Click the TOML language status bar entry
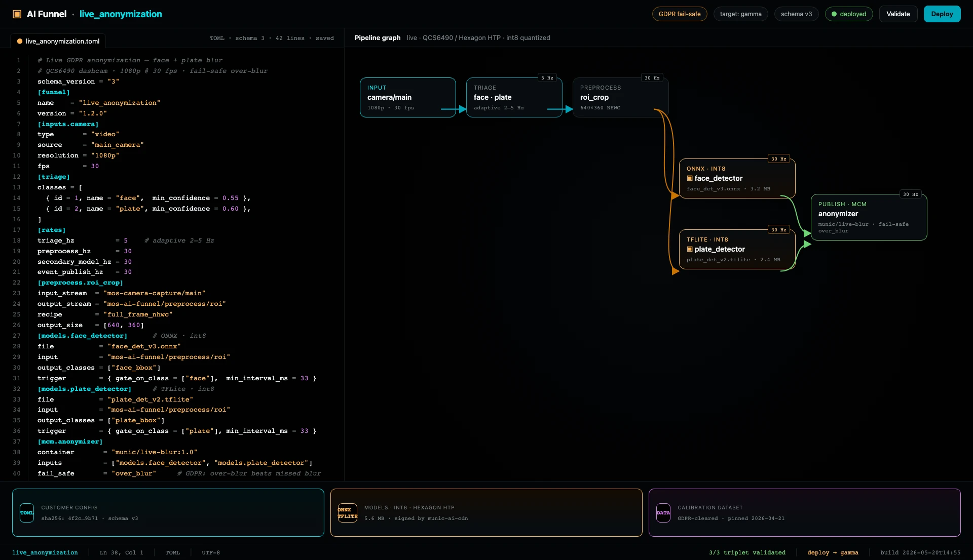 tap(172, 552)
